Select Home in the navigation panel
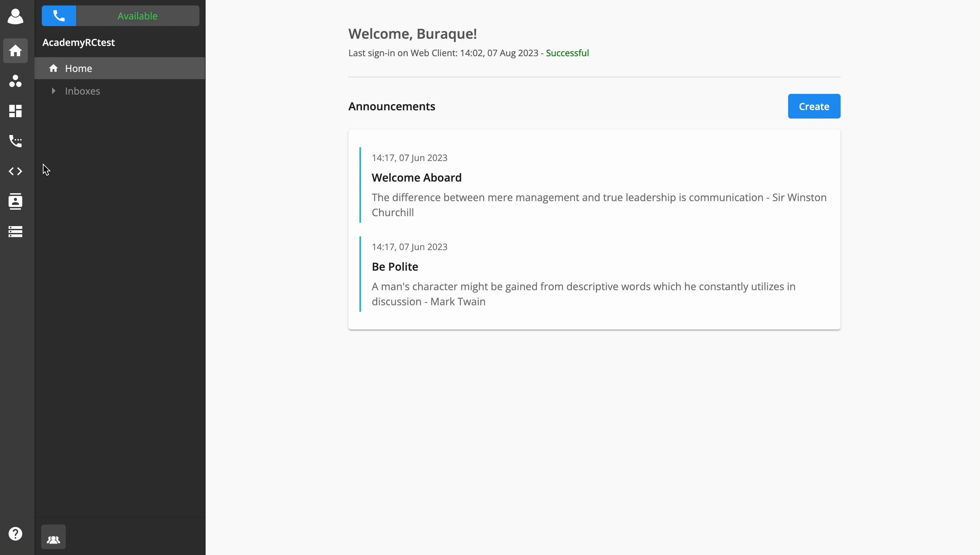This screenshot has height=555, width=980. click(120, 68)
